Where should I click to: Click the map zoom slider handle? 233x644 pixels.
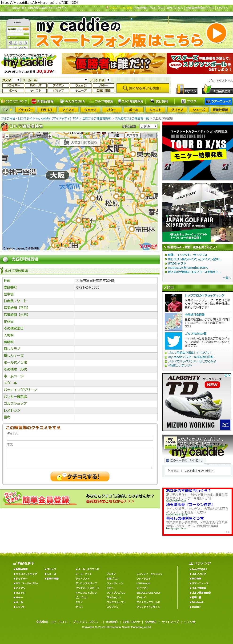[x=29, y=136]
